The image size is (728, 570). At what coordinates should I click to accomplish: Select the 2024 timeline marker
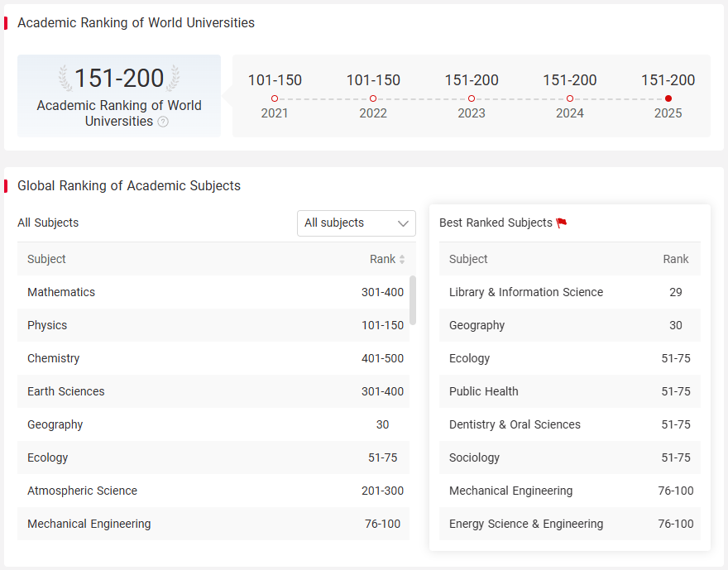[x=570, y=98]
